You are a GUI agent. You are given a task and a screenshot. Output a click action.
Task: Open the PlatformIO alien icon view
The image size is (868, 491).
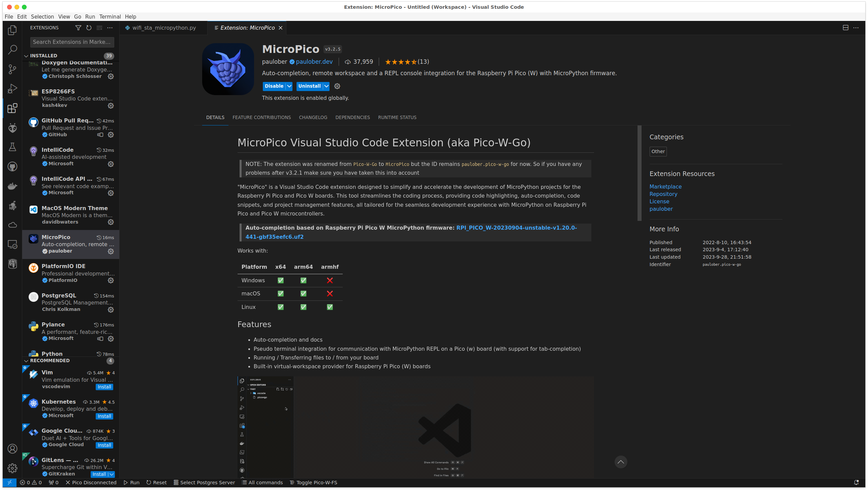(12, 128)
